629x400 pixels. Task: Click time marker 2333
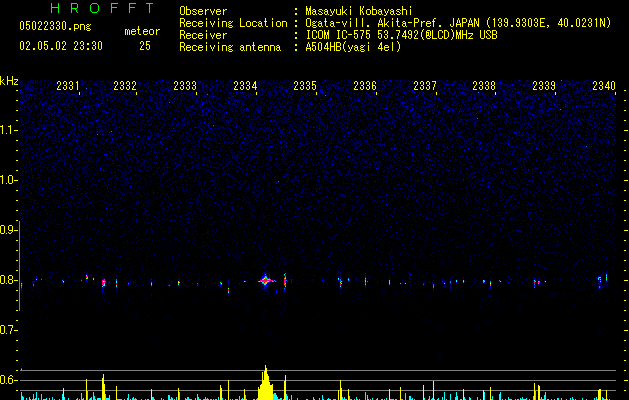pyautogui.click(x=185, y=86)
